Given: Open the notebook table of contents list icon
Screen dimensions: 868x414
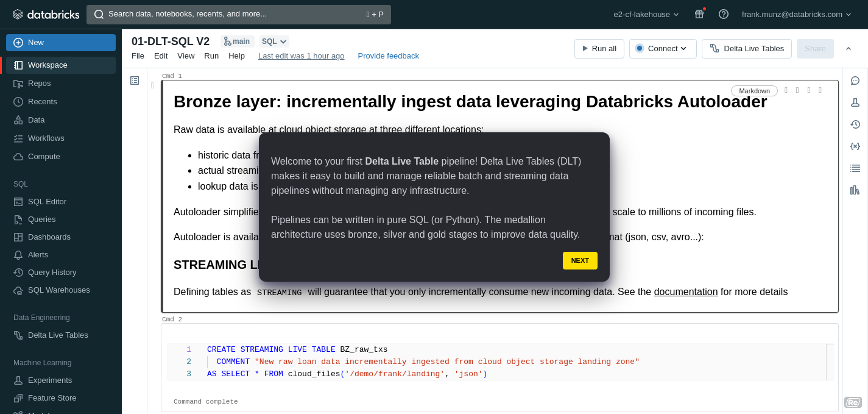Looking at the screenshot, I should (855, 168).
